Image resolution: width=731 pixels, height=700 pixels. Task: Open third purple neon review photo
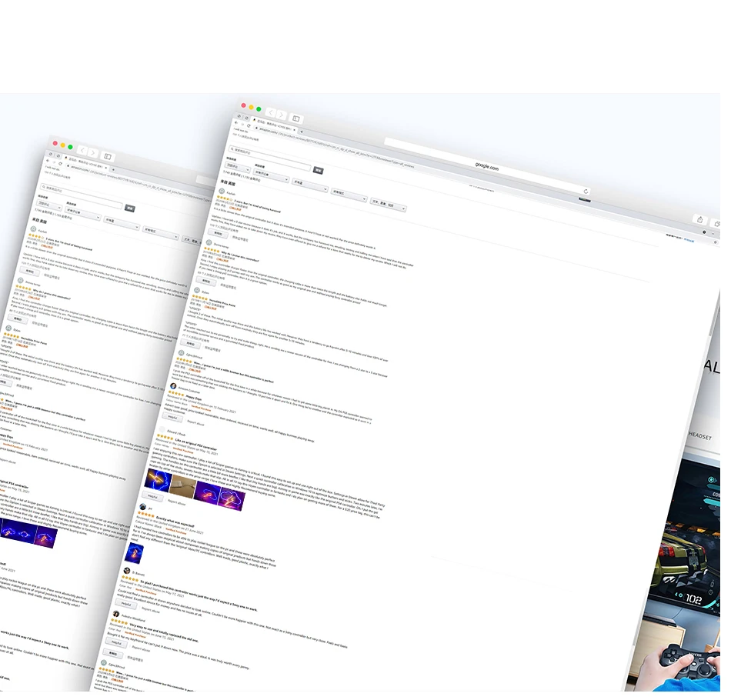click(207, 492)
